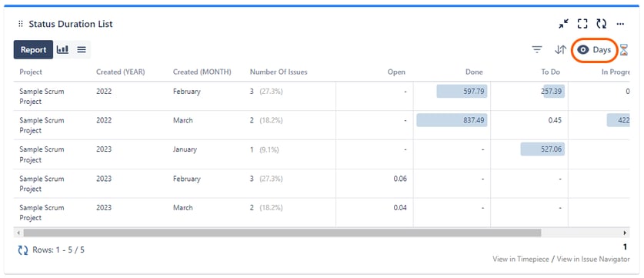Switch to the bar chart view
This screenshot has width=644, height=278.
coord(62,50)
